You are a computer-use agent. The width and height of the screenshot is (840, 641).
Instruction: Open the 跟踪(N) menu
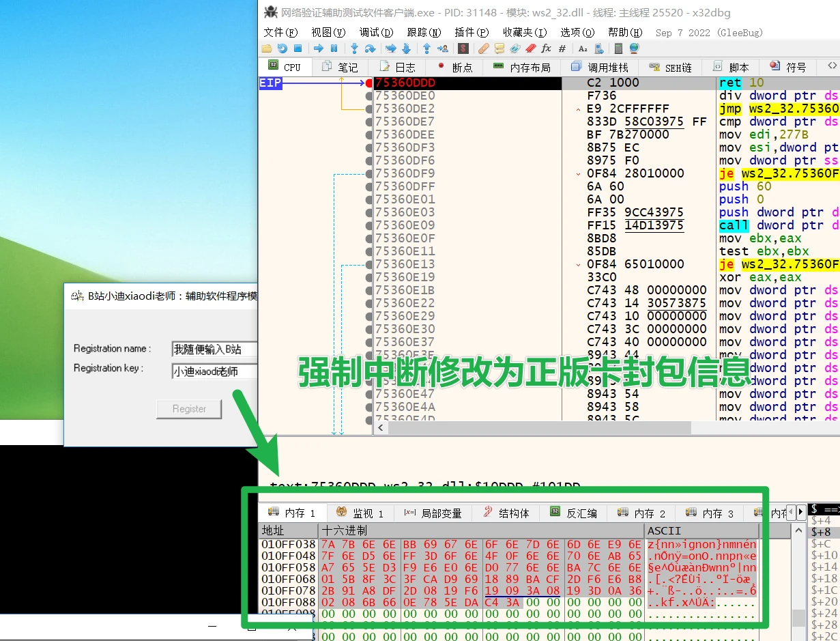(x=424, y=32)
